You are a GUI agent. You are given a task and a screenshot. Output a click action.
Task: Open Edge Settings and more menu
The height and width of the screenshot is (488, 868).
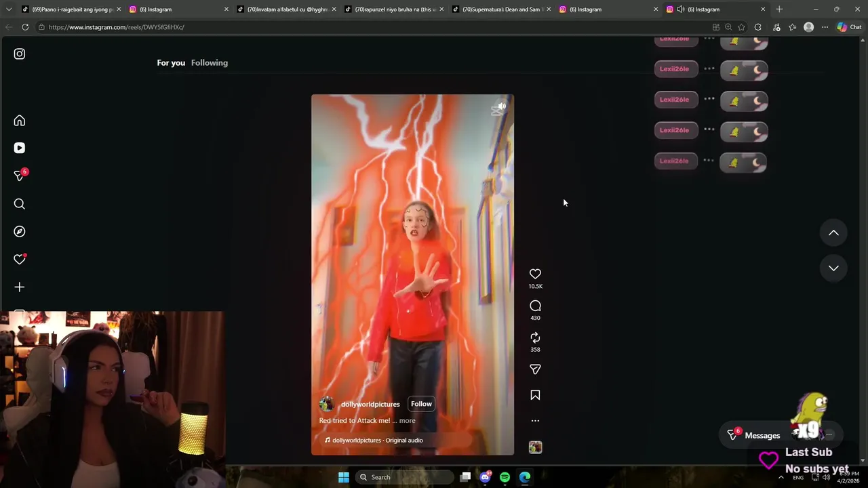[x=825, y=27]
